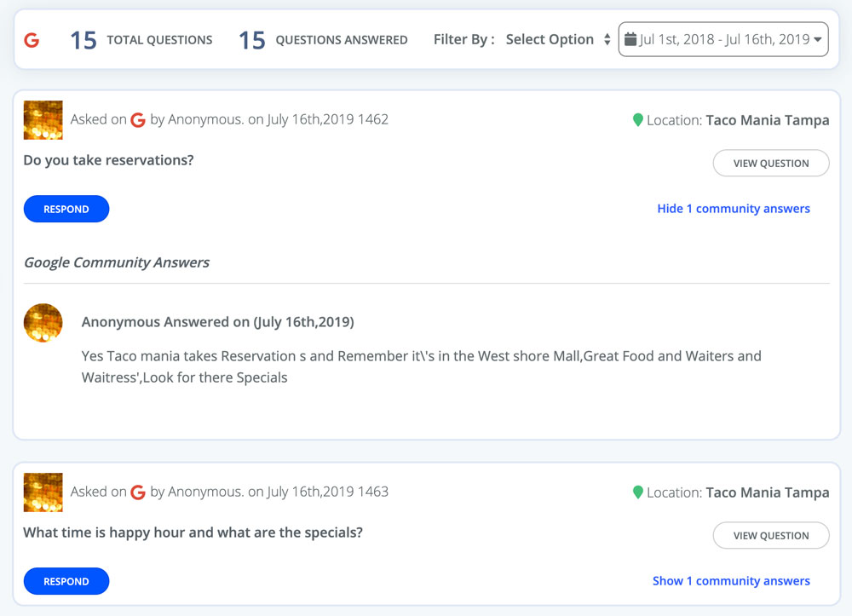Image resolution: width=852 pixels, height=616 pixels.
Task: Respond to the happy hour question
Action: 66,581
